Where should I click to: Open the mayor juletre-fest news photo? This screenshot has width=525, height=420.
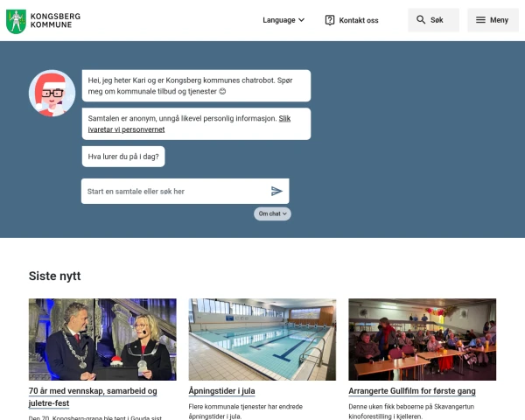(x=102, y=339)
